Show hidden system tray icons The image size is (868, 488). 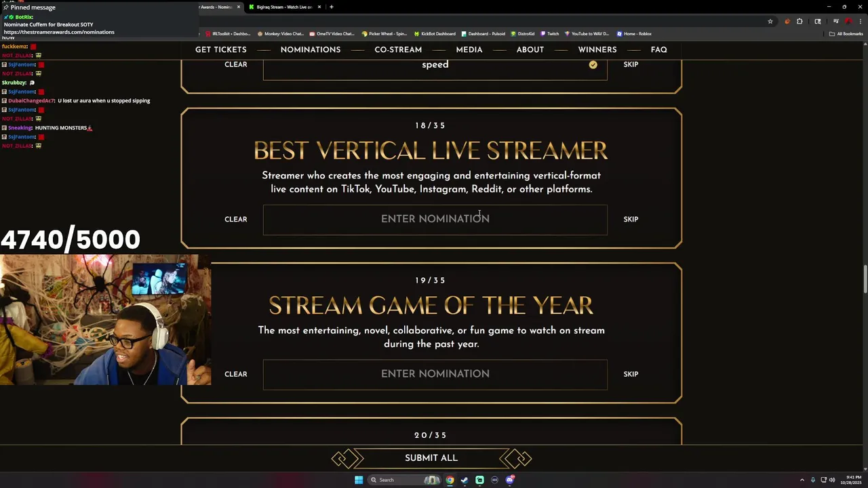(x=802, y=480)
